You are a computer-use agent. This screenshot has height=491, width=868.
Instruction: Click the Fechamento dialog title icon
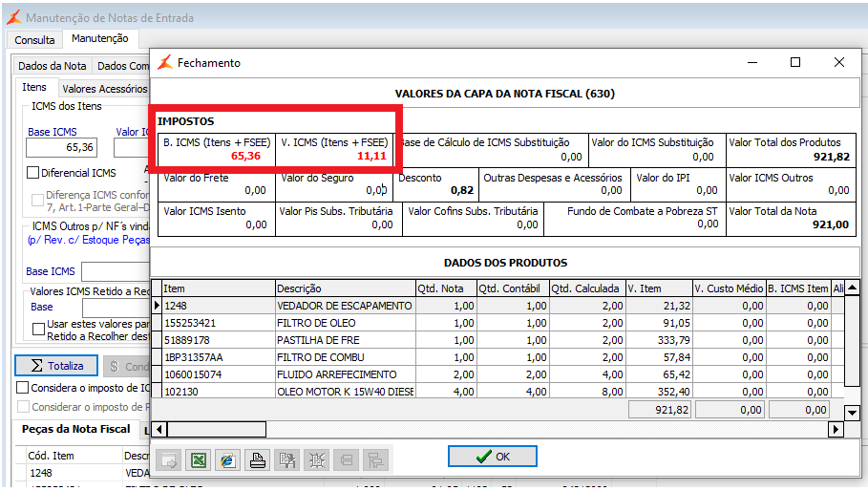164,62
